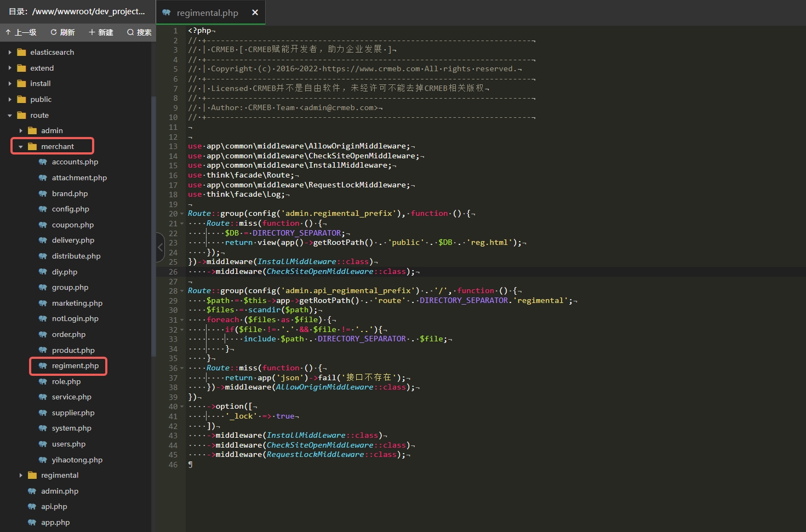Collapse the merchant folder arrow

click(21, 146)
